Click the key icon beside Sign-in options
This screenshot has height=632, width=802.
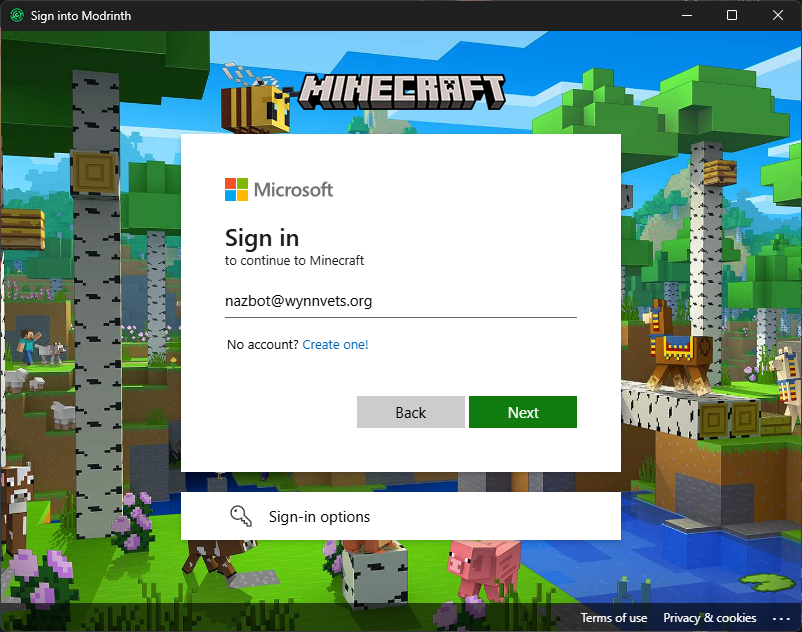click(241, 516)
